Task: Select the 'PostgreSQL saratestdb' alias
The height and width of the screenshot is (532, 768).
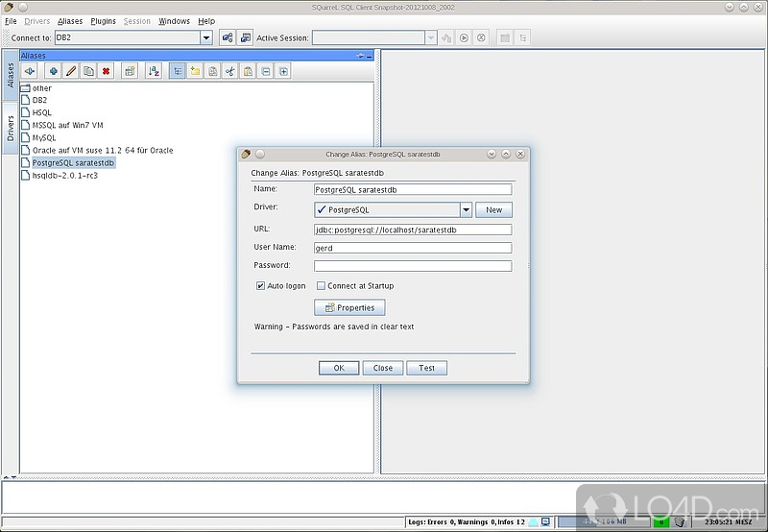Action: (68, 162)
